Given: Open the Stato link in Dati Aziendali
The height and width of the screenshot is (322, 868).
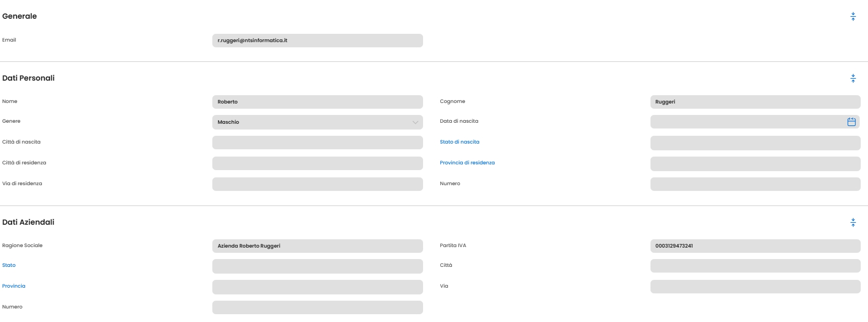Looking at the screenshot, I should 9,265.
